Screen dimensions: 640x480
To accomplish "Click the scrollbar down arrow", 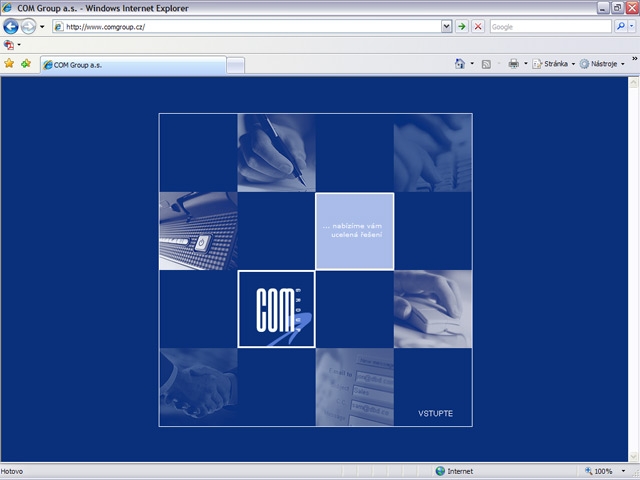I will (633, 456).
